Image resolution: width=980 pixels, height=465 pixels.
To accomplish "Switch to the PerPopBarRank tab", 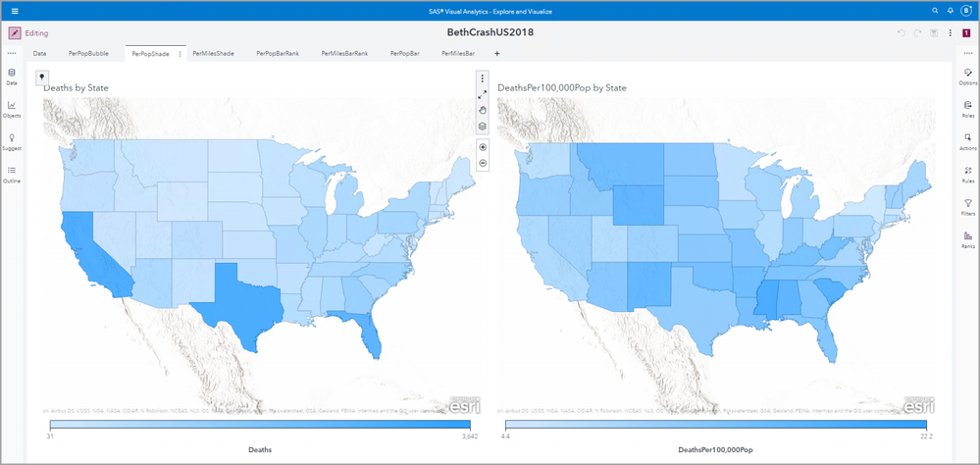I will point(278,54).
